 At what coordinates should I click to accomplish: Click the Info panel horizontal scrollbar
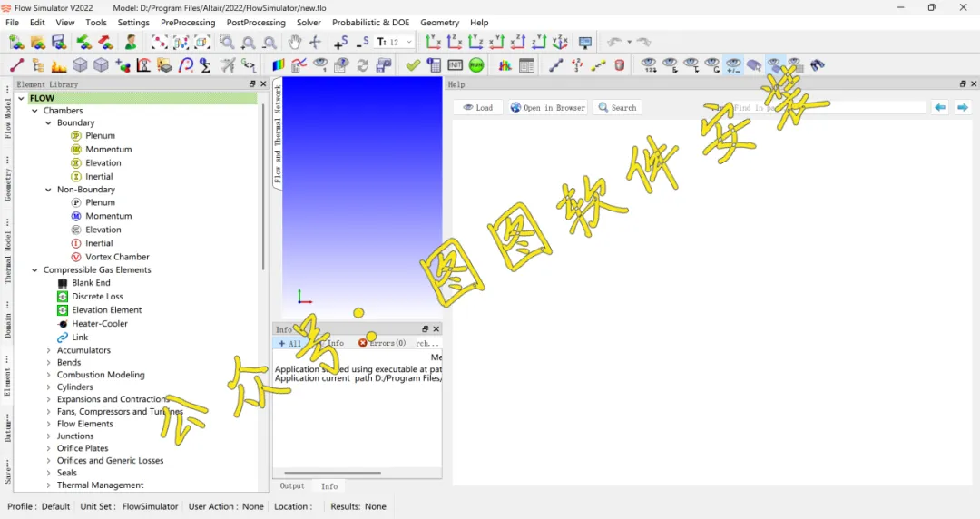click(332, 474)
